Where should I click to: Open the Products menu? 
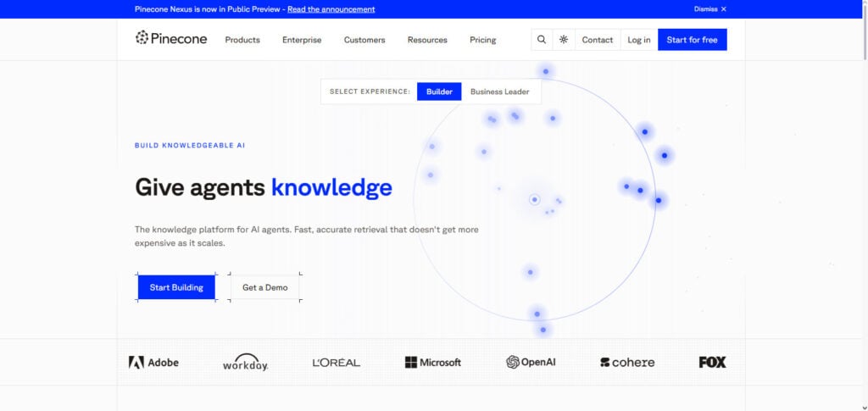click(x=242, y=40)
